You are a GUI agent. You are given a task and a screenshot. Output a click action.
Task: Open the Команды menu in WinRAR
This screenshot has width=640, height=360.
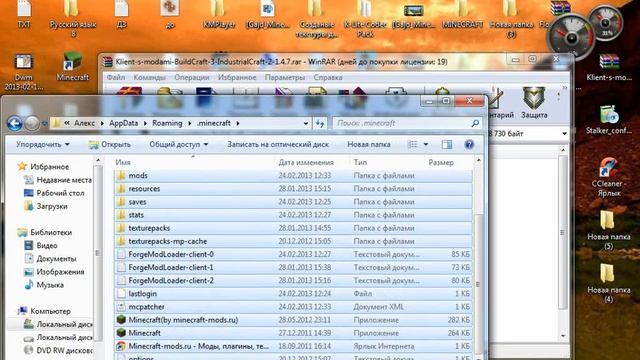pyautogui.click(x=149, y=77)
